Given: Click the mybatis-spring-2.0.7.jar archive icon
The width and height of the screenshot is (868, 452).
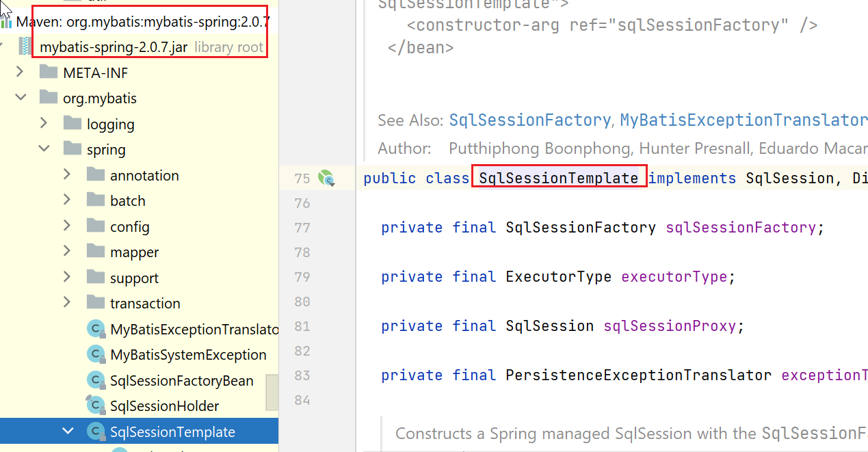Looking at the screenshot, I should [x=25, y=47].
